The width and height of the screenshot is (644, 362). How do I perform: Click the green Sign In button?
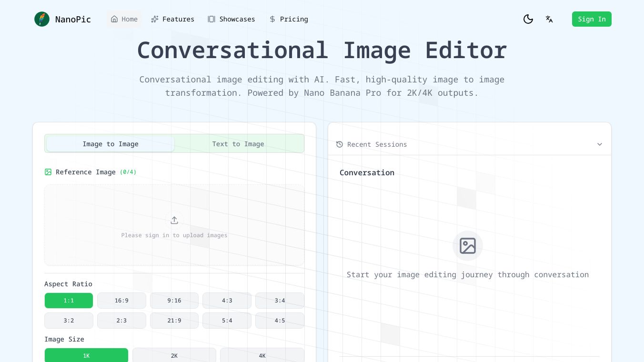pos(592,19)
